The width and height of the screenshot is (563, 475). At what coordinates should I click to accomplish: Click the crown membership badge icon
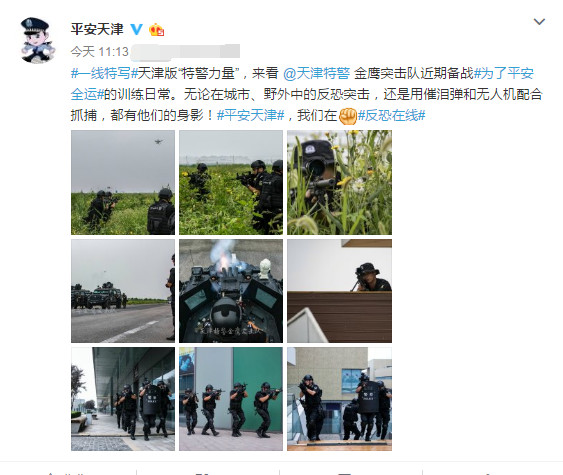tap(157, 29)
